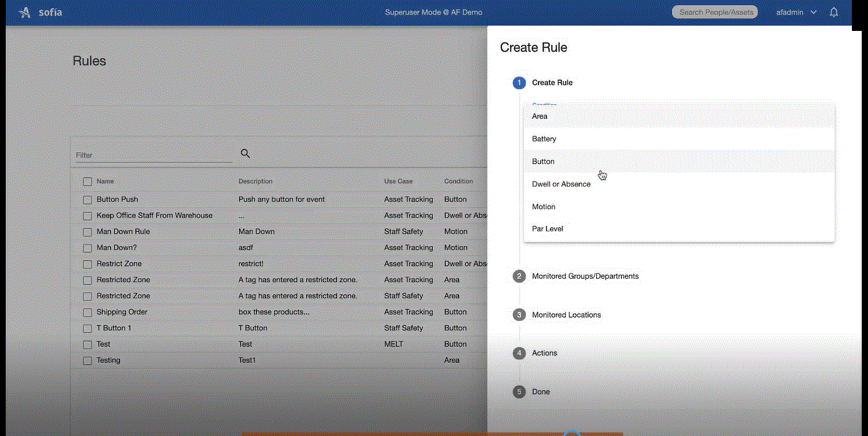
Task: Click Staff Safety in the T Button 1 row
Action: click(x=403, y=329)
